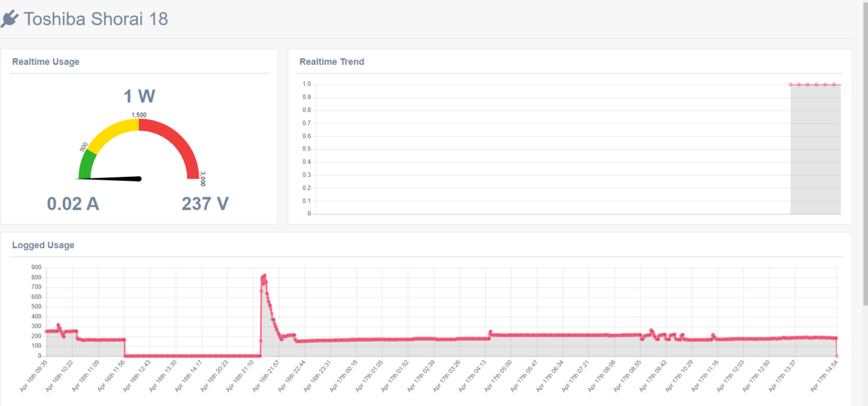
Task: Click the final zero point in Logged Usage
Action: click(837, 356)
